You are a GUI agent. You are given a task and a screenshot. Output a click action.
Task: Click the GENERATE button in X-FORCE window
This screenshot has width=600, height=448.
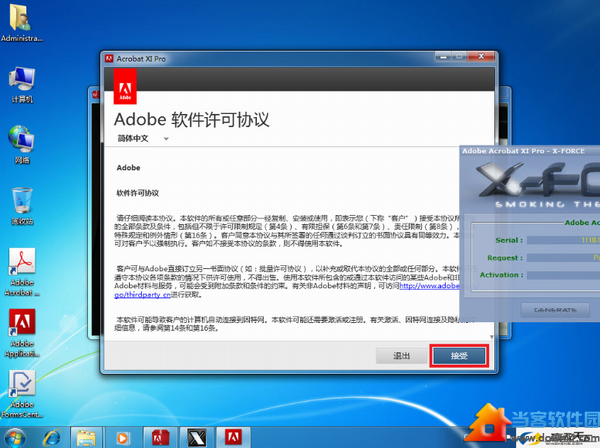[555, 310]
